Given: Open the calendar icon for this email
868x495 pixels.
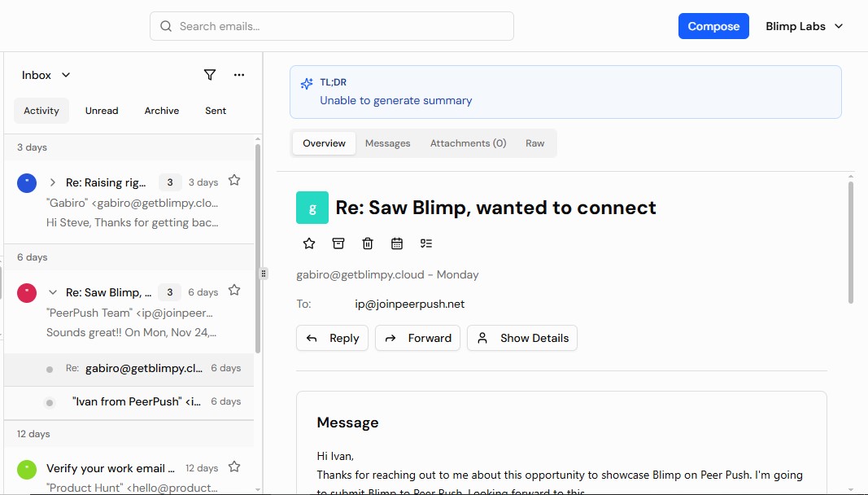Looking at the screenshot, I should click(397, 243).
